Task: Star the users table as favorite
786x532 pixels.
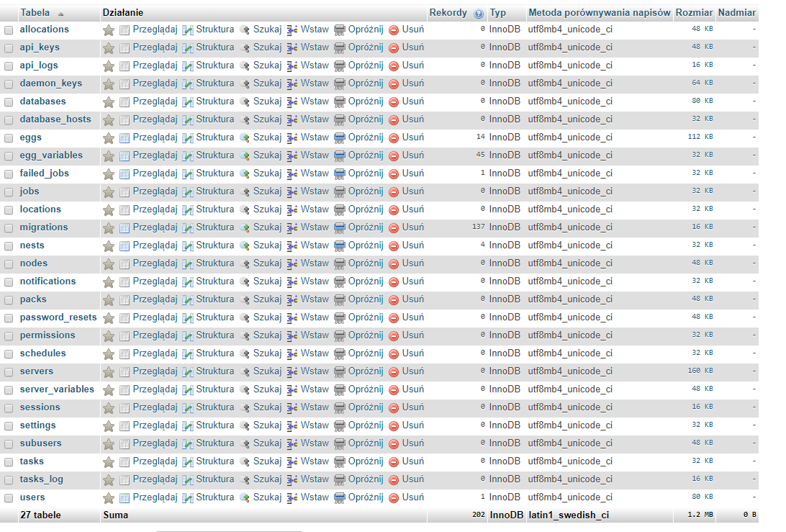Action: (109, 497)
